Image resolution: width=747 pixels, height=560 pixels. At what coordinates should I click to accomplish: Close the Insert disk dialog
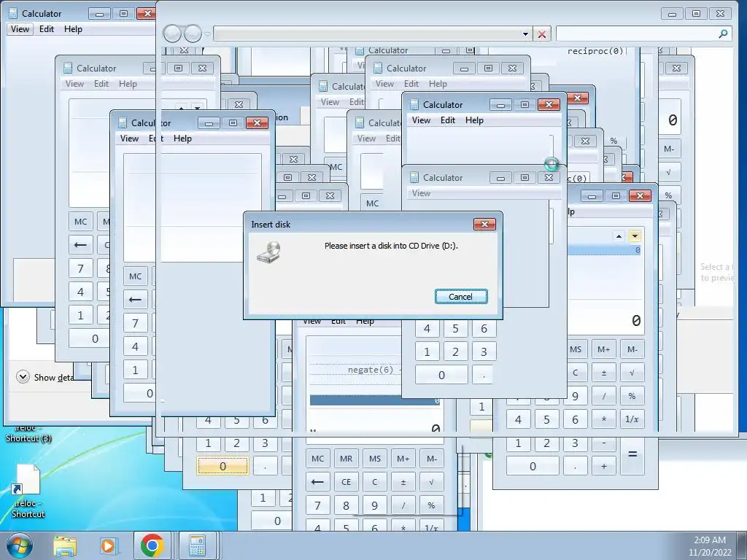coord(484,225)
